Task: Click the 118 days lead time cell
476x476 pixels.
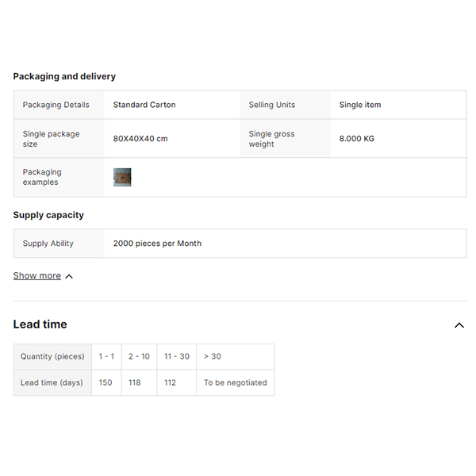Action: [x=135, y=382]
